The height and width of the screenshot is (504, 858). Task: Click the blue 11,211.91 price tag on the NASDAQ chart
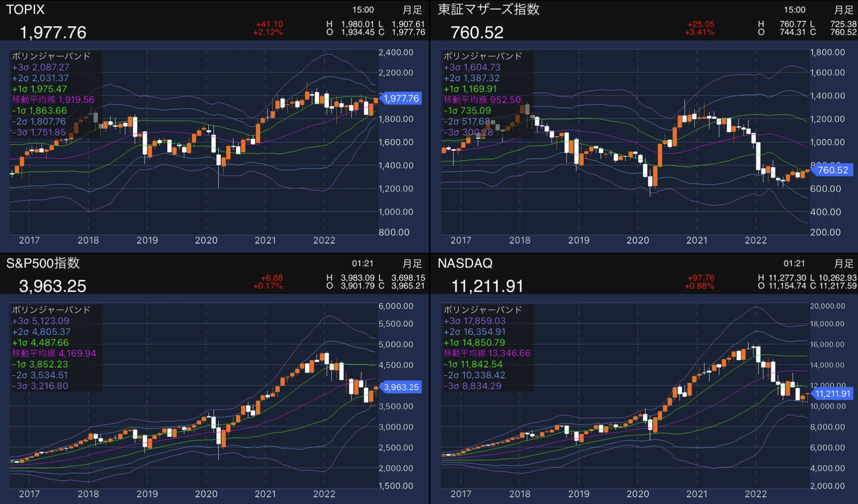coord(832,394)
